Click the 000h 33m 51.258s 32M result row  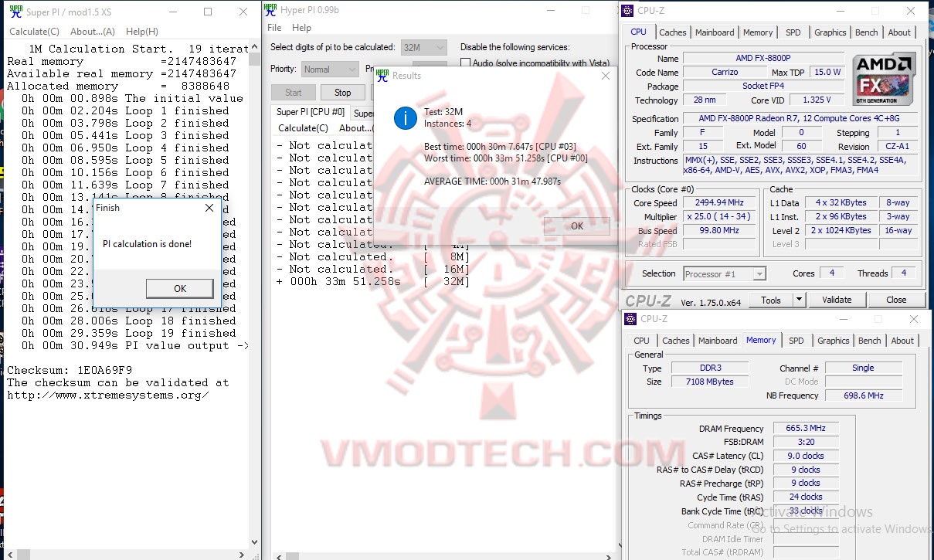pos(372,281)
